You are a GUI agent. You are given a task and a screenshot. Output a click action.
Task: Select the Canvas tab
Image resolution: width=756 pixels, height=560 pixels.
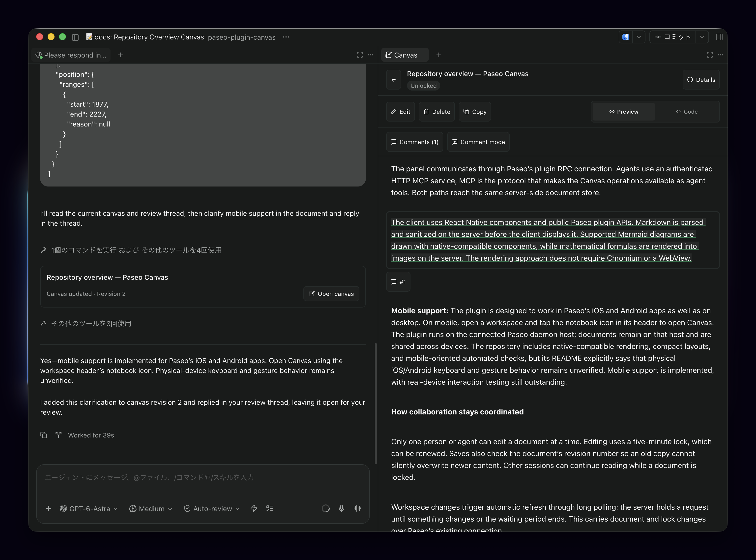(x=405, y=55)
